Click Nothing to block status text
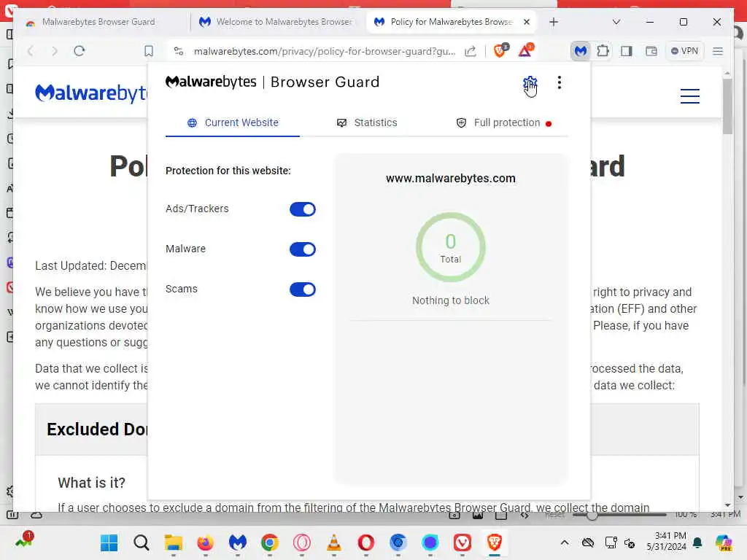 point(451,300)
